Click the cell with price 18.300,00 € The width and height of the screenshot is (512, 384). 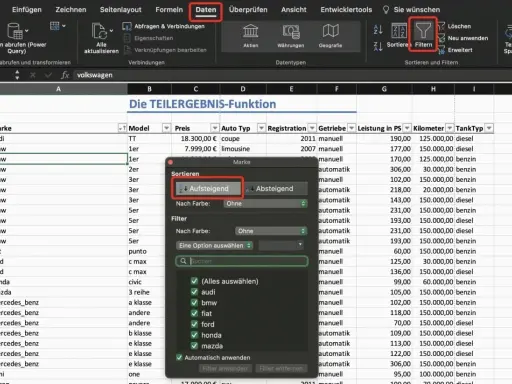click(196, 138)
